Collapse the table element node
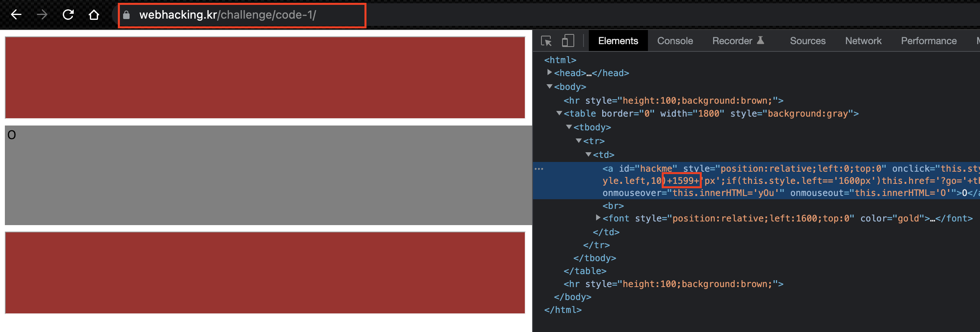The width and height of the screenshot is (980, 332). pyautogui.click(x=559, y=113)
